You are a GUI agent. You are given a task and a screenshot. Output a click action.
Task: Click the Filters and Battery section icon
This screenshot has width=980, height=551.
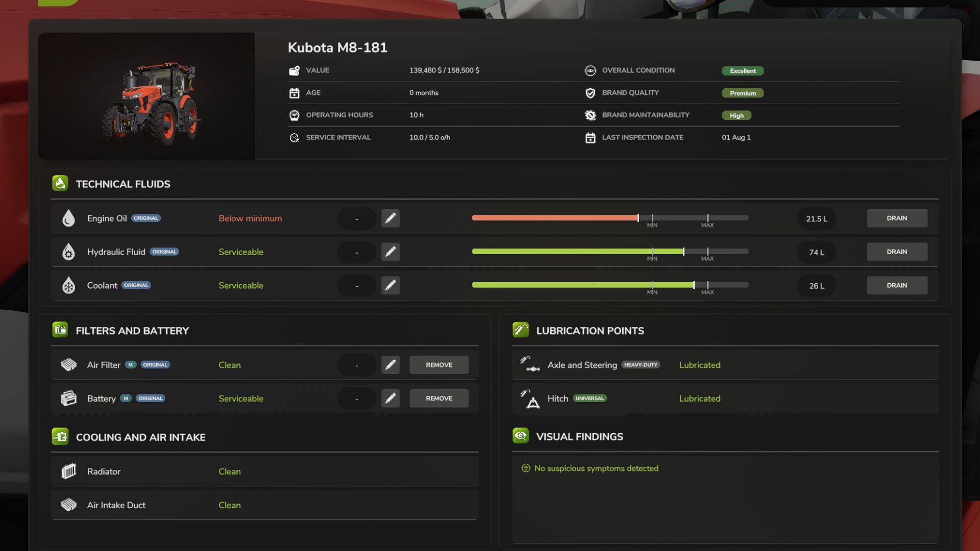[x=60, y=330]
